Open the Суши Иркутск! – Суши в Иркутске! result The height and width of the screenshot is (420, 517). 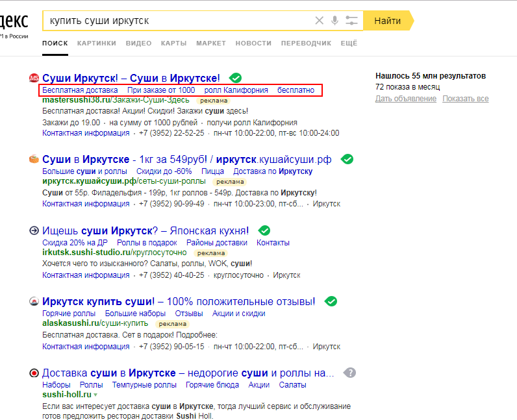[131, 78]
